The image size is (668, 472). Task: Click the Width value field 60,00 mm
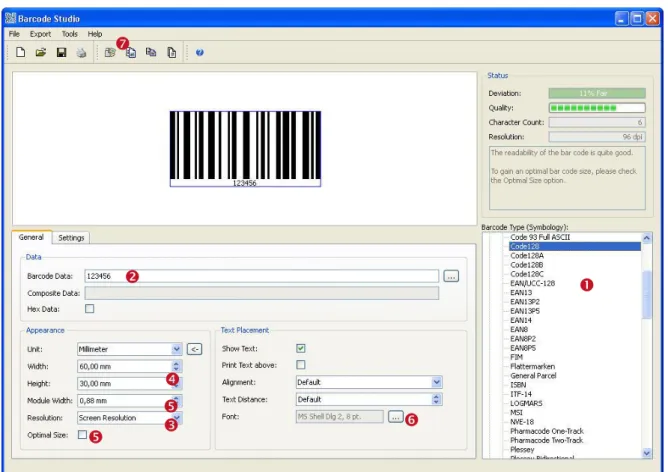[124, 366]
